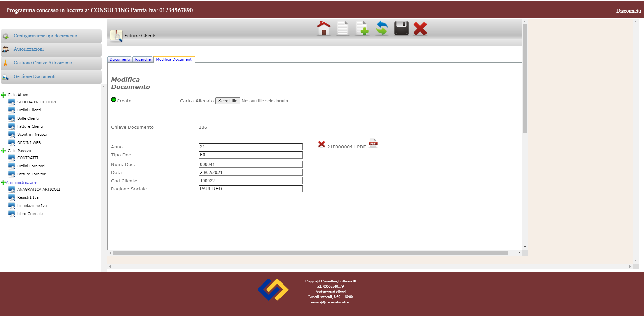Open Fatture Fornitori in the tree
This screenshot has height=316, width=644.
pyautogui.click(x=32, y=174)
